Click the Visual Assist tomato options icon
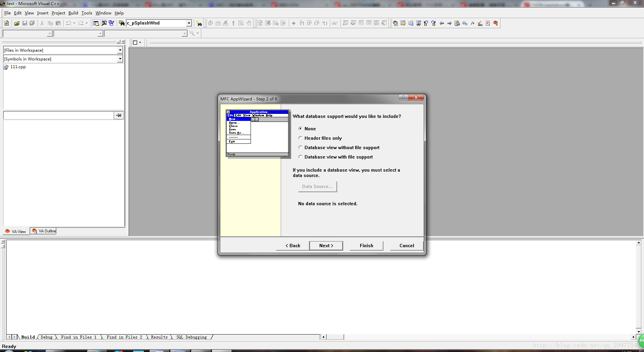The width and height of the screenshot is (644, 352). (496, 23)
